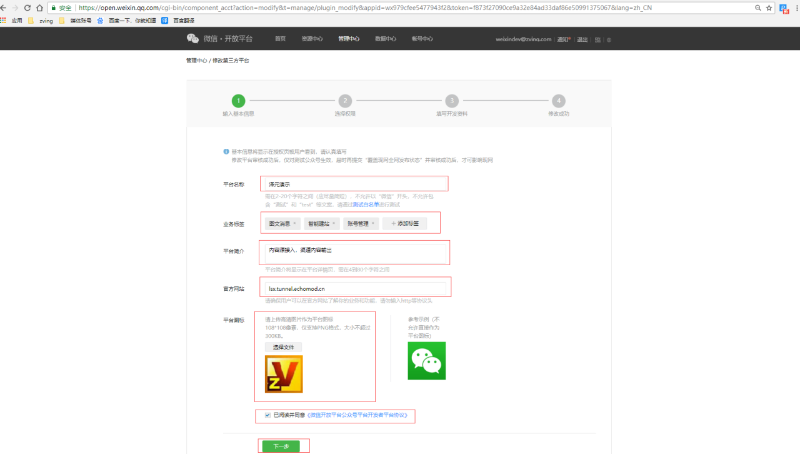The width and height of the screenshot is (800, 454).
Task: Click the green 下一步 button
Action: point(281,446)
